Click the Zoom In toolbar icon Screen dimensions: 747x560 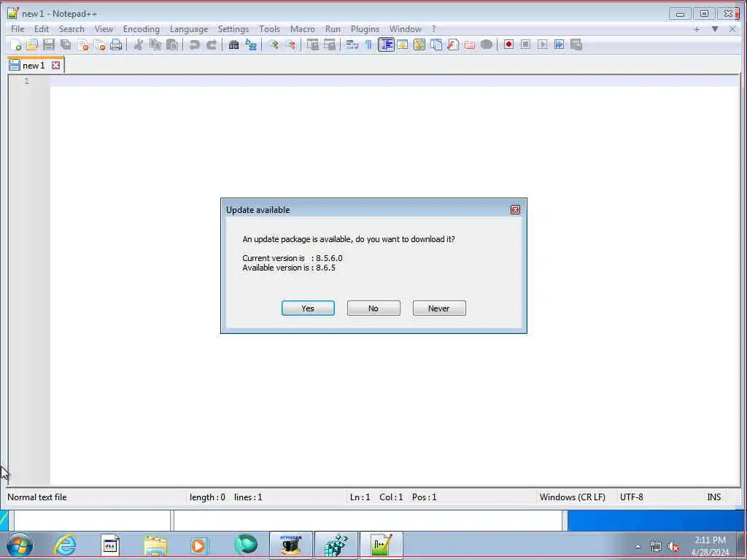[x=274, y=44]
